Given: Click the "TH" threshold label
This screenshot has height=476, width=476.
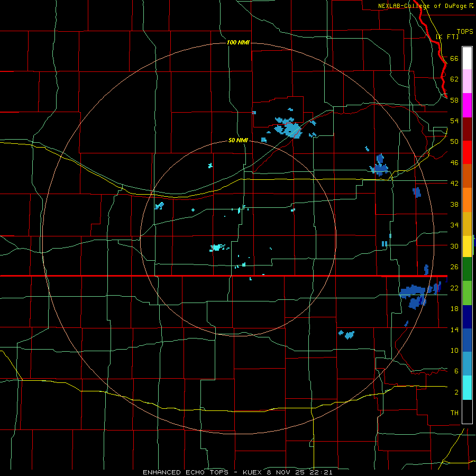Looking at the screenshot, I should pos(454,413).
